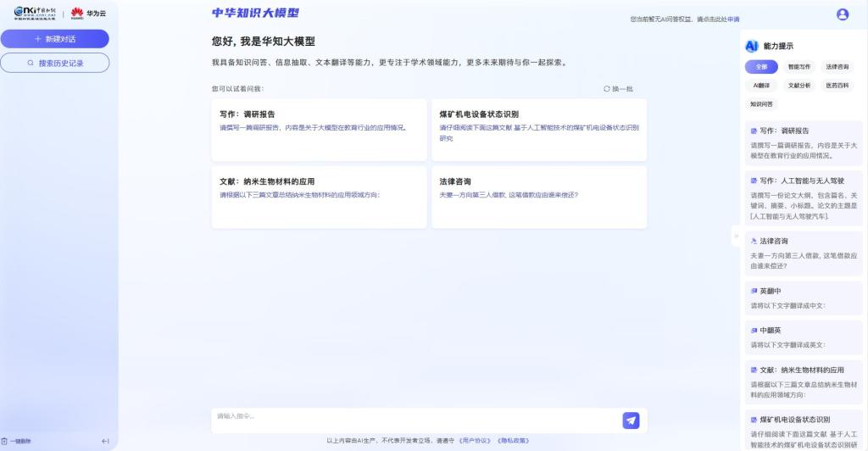
Task: Click the Huawei Cloud logo
Action: (87, 13)
